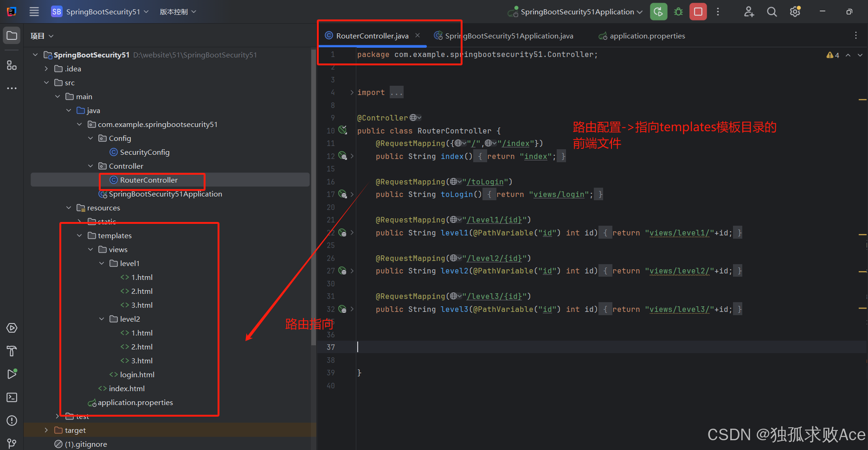
Task: Click gutter mapping icon on line 17
Action: pos(342,194)
